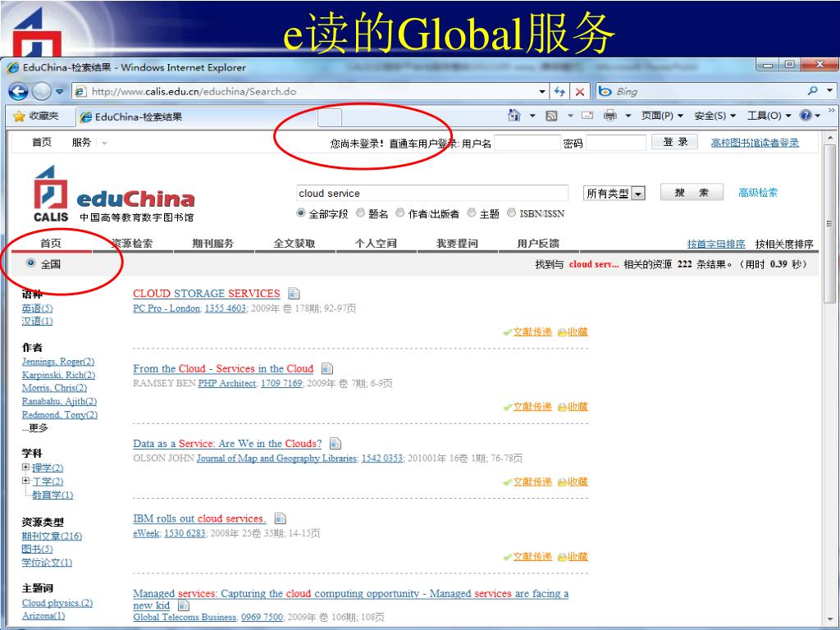Open the 所有类型 type dropdown
The height and width of the screenshot is (630, 840).
(614, 194)
